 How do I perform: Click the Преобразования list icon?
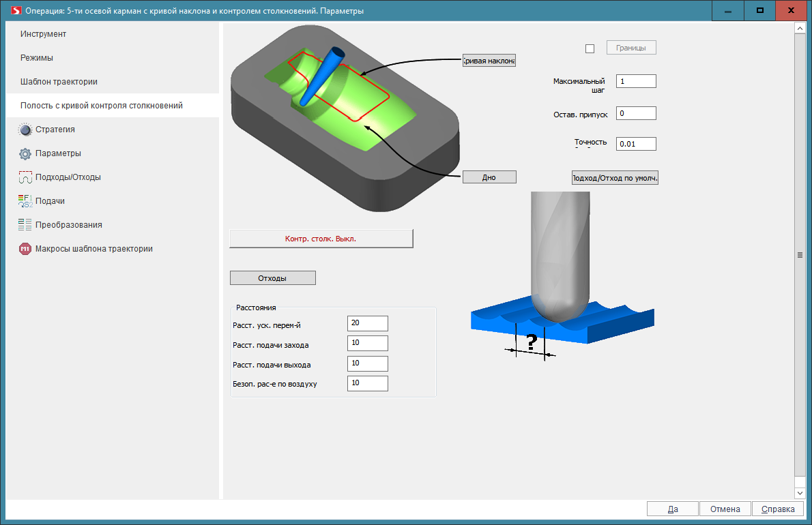[x=25, y=225]
